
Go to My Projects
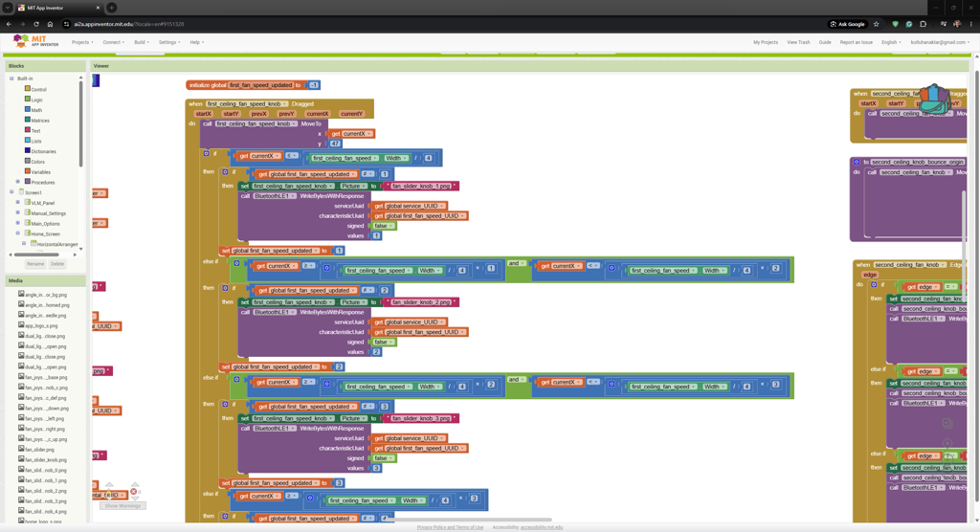765,42
